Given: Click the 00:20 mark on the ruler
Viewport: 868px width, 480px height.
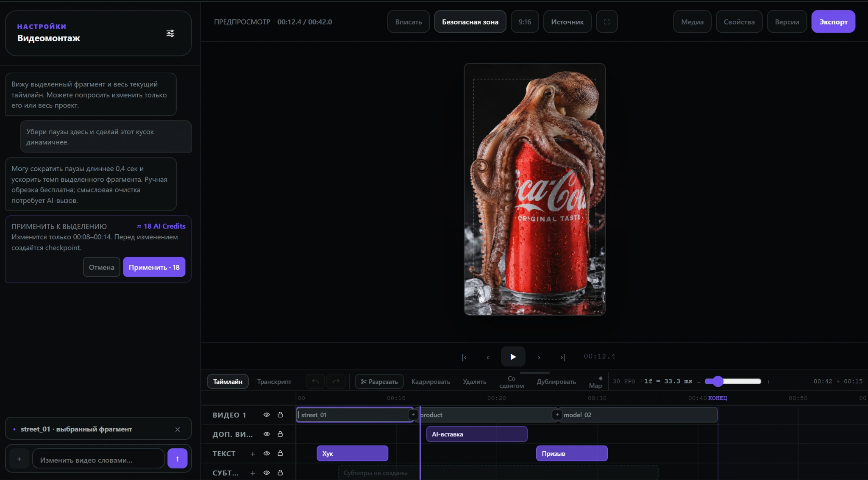Looking at the screenshot, I should click(496, 398).
